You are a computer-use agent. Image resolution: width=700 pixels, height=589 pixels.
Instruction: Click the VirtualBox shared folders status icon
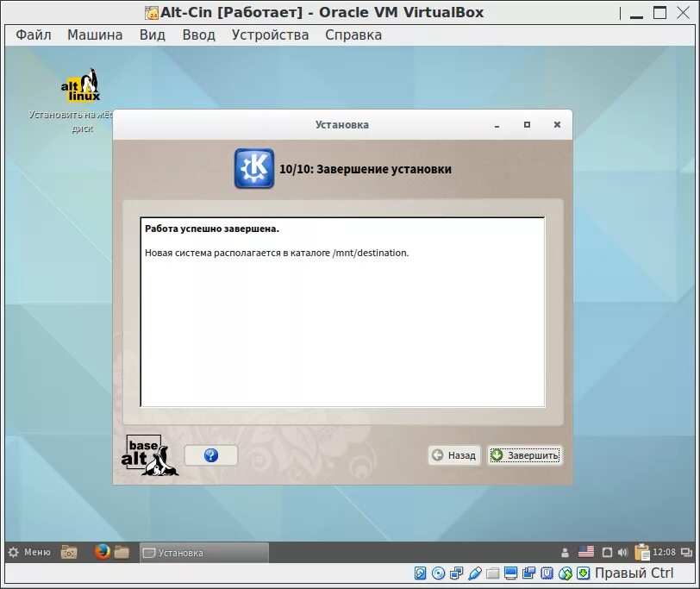tap(493, 573)
